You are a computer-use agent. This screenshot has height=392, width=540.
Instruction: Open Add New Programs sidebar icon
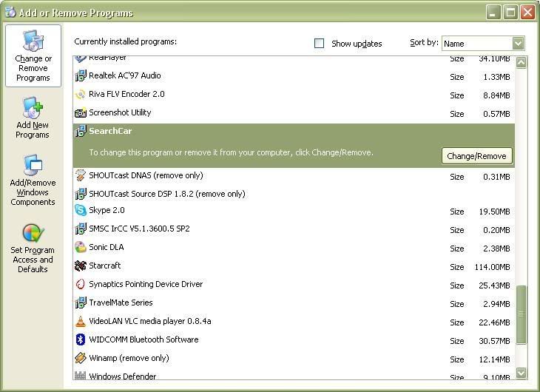[x=33, y=107]
